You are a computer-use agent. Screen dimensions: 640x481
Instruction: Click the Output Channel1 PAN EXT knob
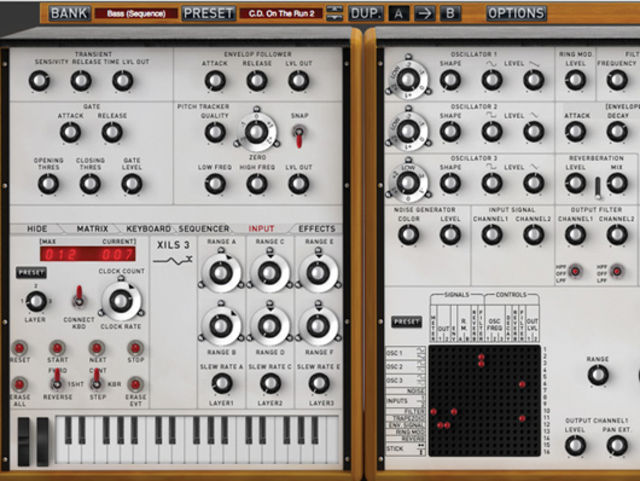coord(617,445)
